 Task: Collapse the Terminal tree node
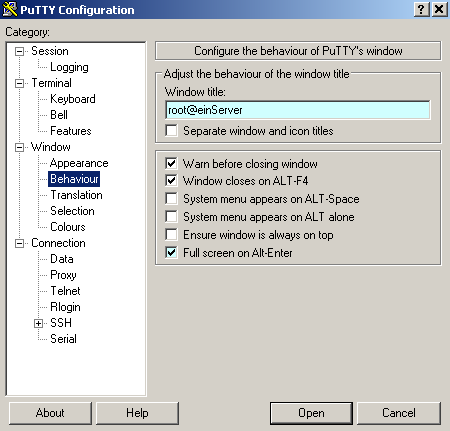19,83
